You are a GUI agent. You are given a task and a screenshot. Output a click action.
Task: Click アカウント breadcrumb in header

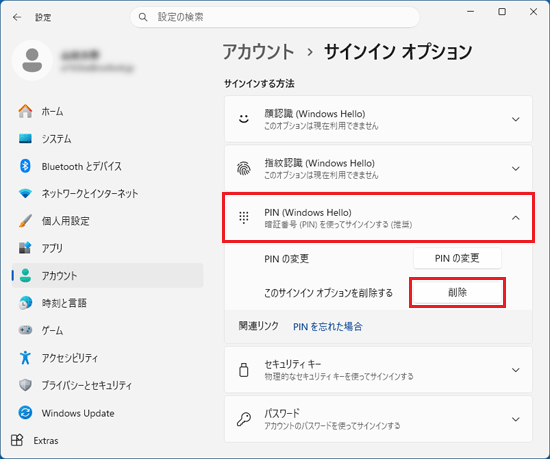click(x=259, y=52)
